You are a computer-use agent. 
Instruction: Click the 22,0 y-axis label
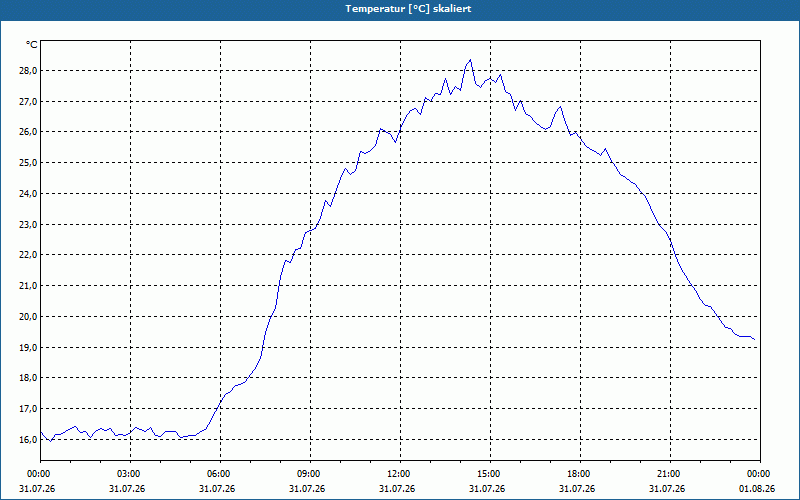(29, 255)
